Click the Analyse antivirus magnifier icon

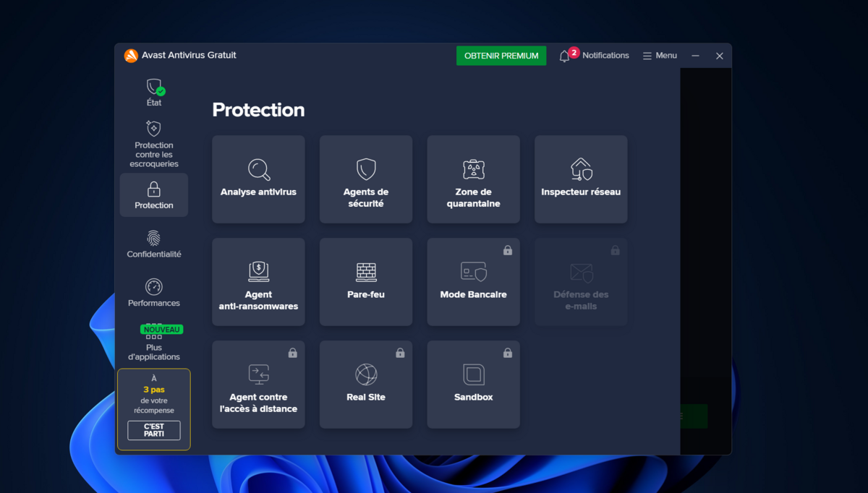(259, 170)
